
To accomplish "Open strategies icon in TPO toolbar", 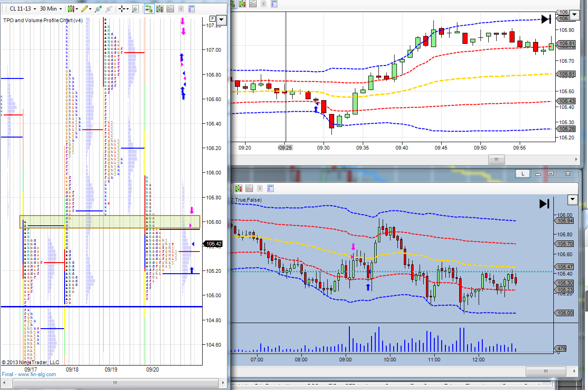I will pyautogui.click(x=180, y=9).
